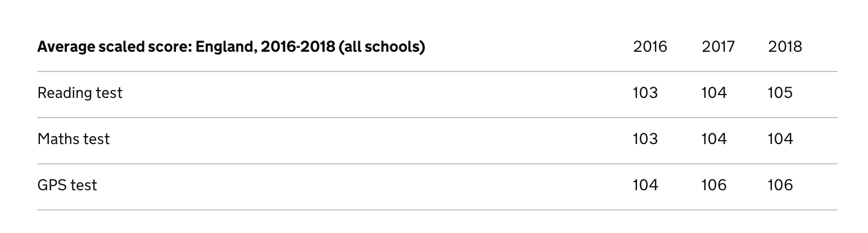The width and height of the screenshot is (868, 233).
Task: Click the 'Maths test' row label
Action: click(x=74, y=139)
